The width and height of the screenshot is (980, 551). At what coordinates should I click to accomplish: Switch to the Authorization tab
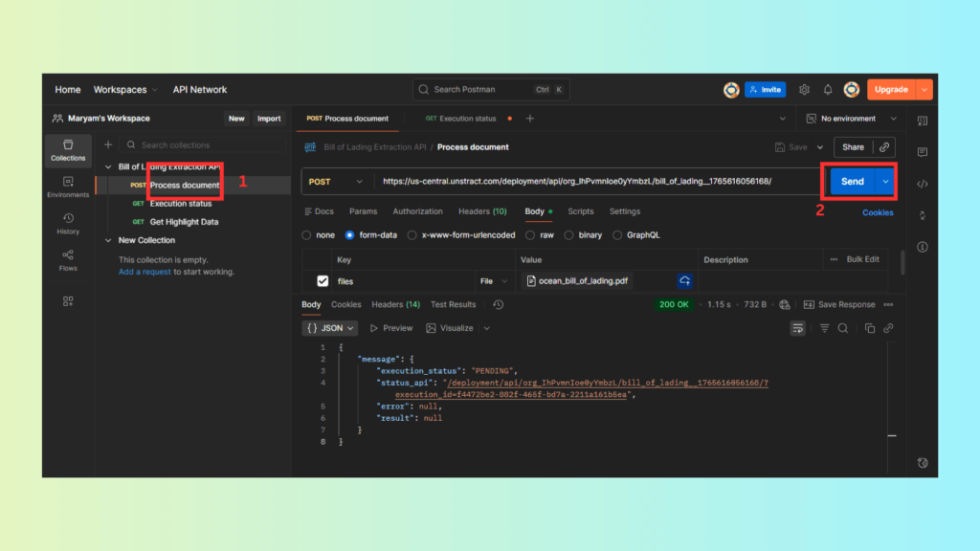tap(417, 211)
